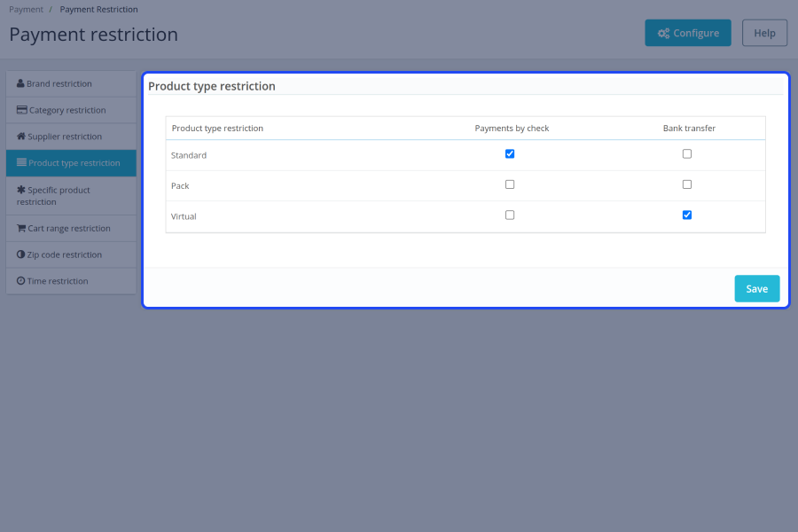Save the product type restrictions
Screen dimensions: 798x532
pos(757,289)
